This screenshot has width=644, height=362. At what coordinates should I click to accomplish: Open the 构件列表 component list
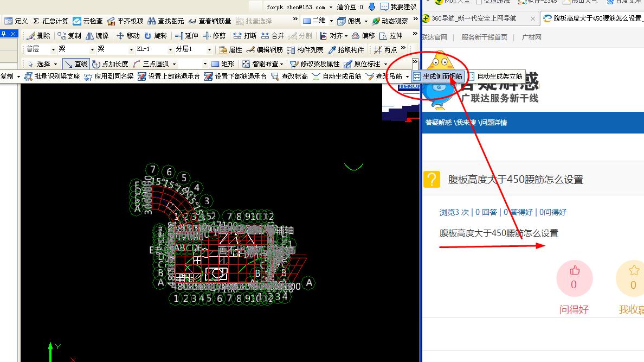pyautogui.click(x=305, y=50)
